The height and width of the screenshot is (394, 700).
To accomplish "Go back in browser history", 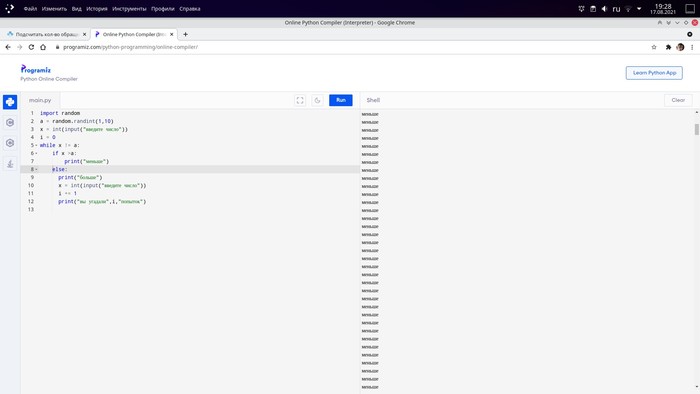I will pyautogui.click(x=8, y=47).
